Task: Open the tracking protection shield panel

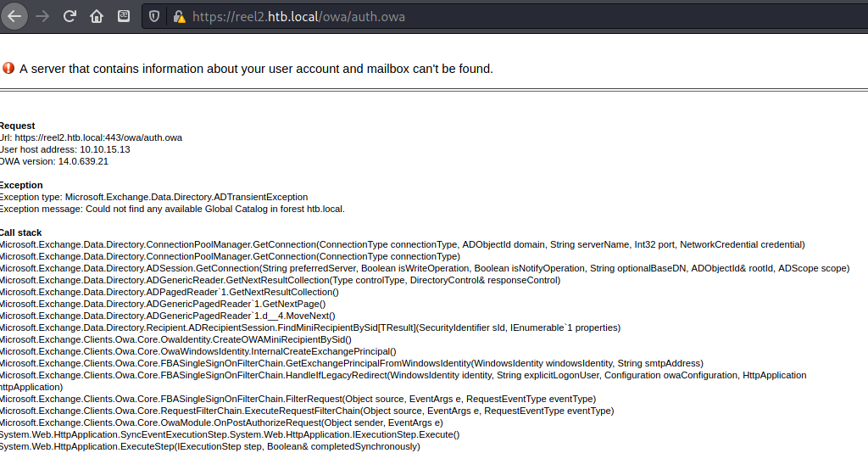Action: [x=153, y=16]
